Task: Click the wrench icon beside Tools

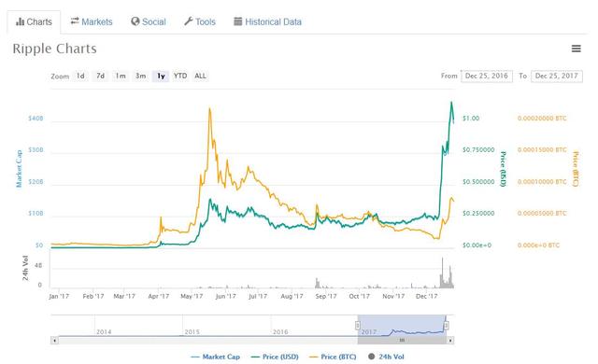Action: point(189,21)
